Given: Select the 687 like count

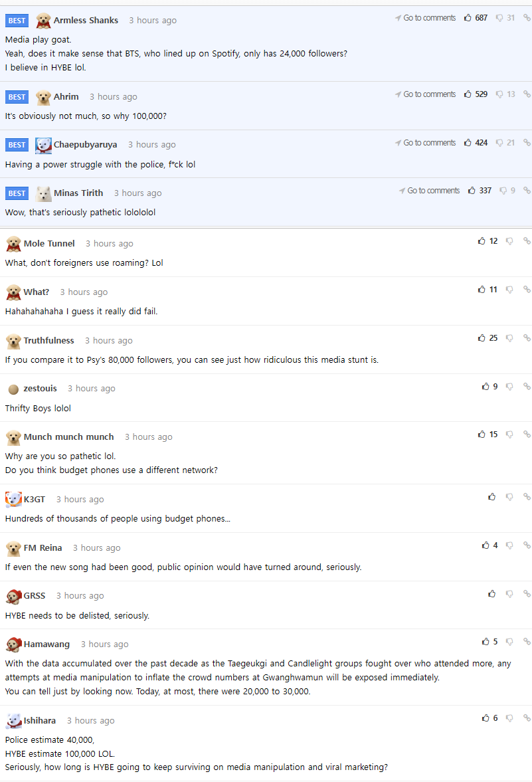Looking at the screenshot, I should [481, 18].
